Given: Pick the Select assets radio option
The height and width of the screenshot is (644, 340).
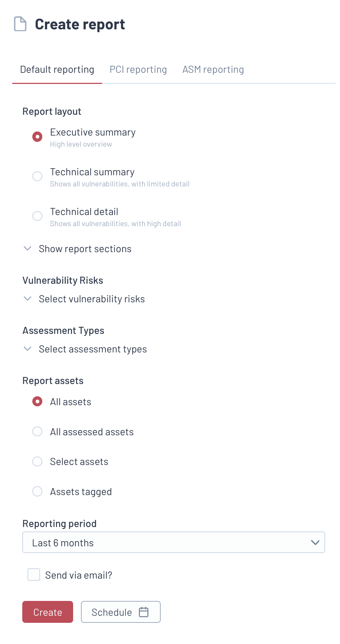Looking at the screenshot, I should pos(37,462).
